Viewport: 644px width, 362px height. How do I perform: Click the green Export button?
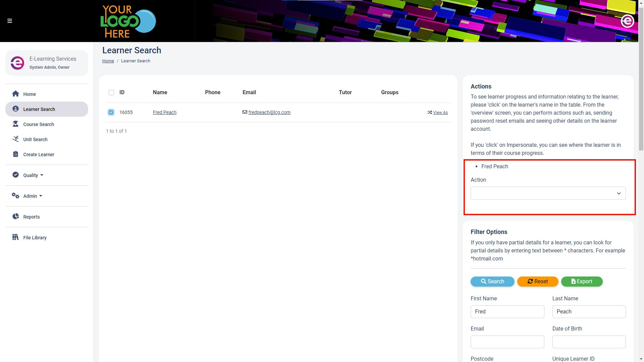pyautogui.click(x=582, y=282)
